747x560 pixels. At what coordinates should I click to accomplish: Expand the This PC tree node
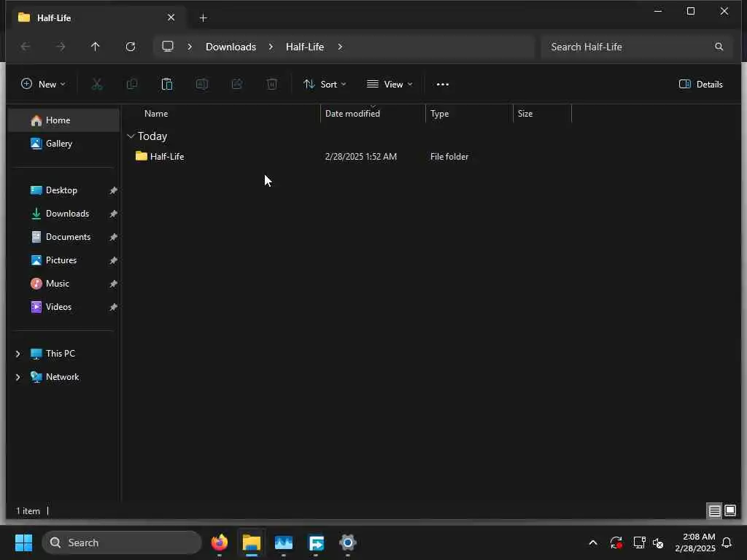click(x=18, y=354)
